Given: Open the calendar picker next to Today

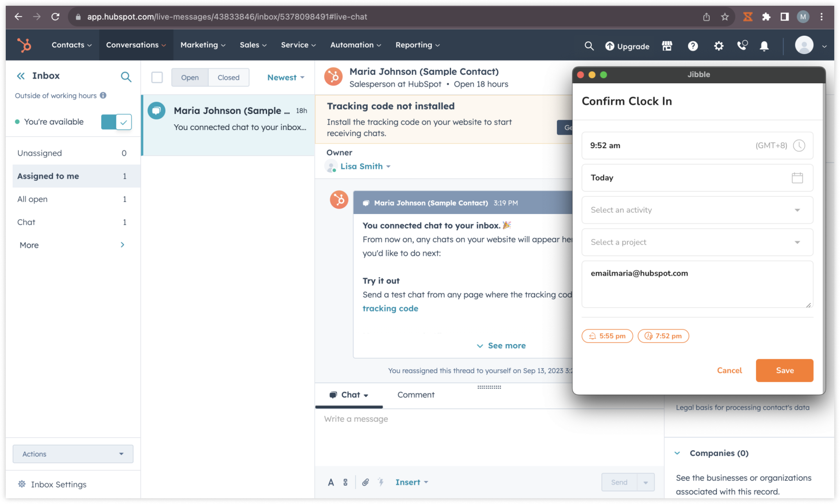Looking at the screenshot, I should 797,178.
